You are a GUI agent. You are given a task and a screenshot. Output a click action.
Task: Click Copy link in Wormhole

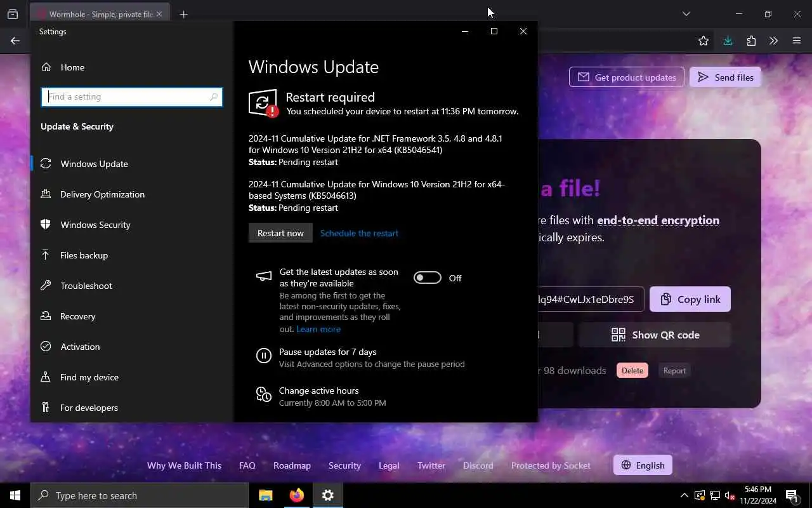point(690,299)
